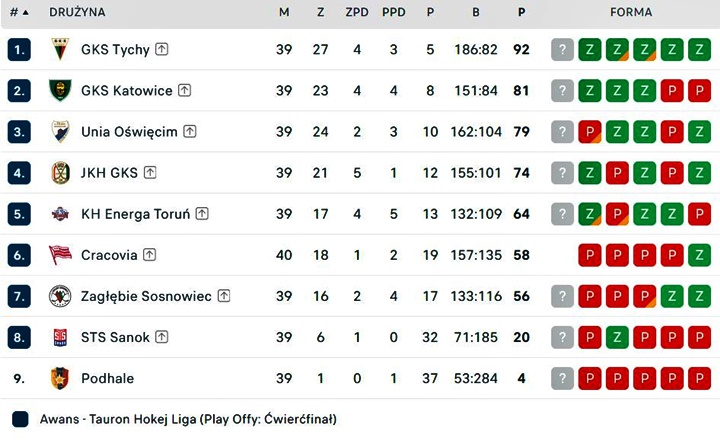Click Cracovia's last green Z form result
Viewport: 720px width, 440px height.
click(699, 255)
